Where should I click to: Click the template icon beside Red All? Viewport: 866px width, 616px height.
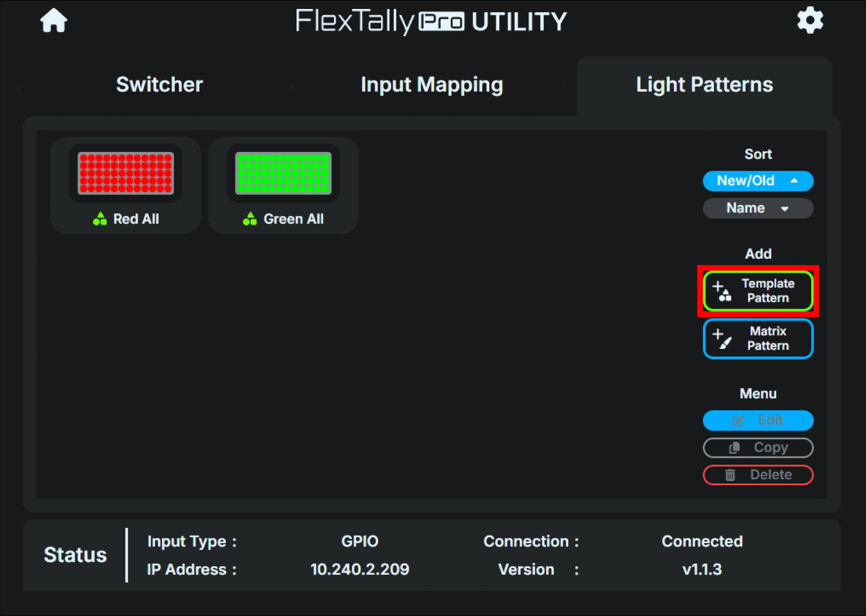(x=100, y=219)
